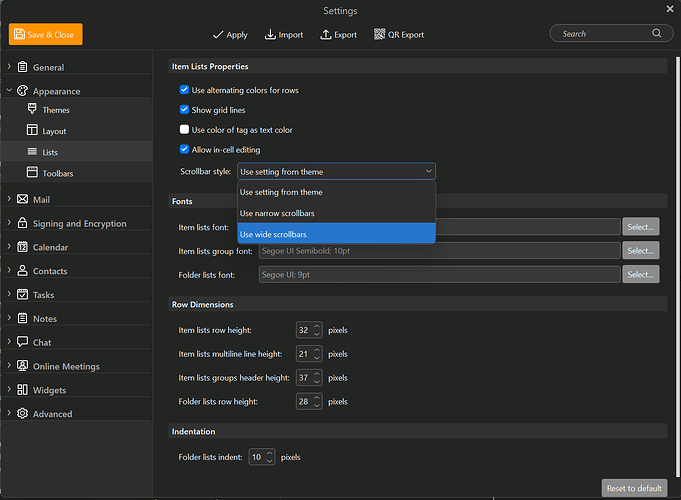This screenshot has height=500, width=681.
Task: Uncheck Show grid lines
Action: pos(184,109)
